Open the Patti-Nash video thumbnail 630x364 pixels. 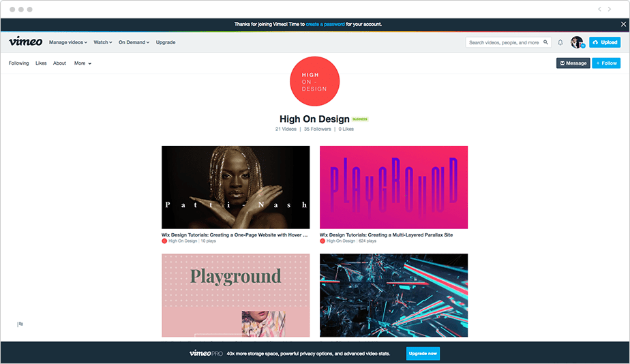235,187
